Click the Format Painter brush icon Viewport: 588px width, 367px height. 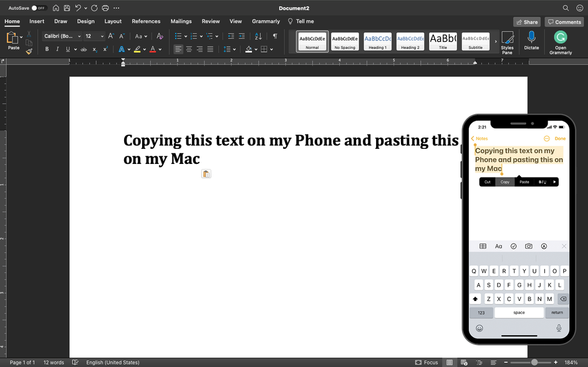(x=29, y=51)
